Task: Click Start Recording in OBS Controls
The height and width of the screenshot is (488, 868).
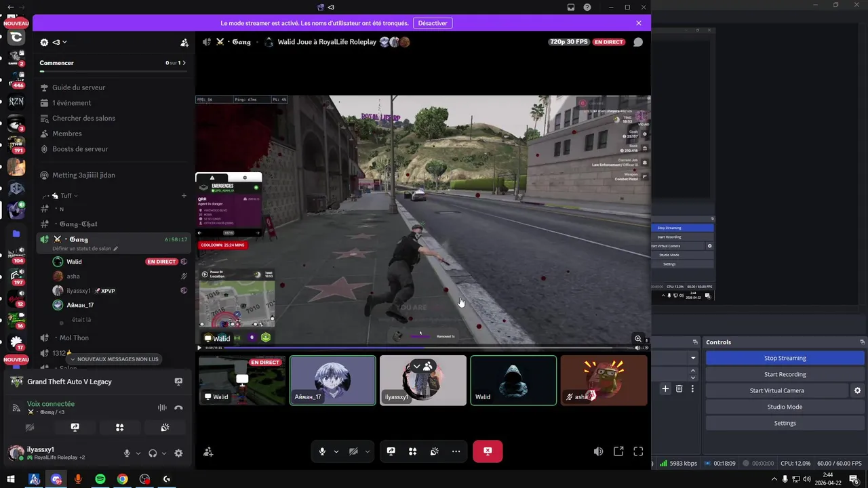Action: (785, 374)
